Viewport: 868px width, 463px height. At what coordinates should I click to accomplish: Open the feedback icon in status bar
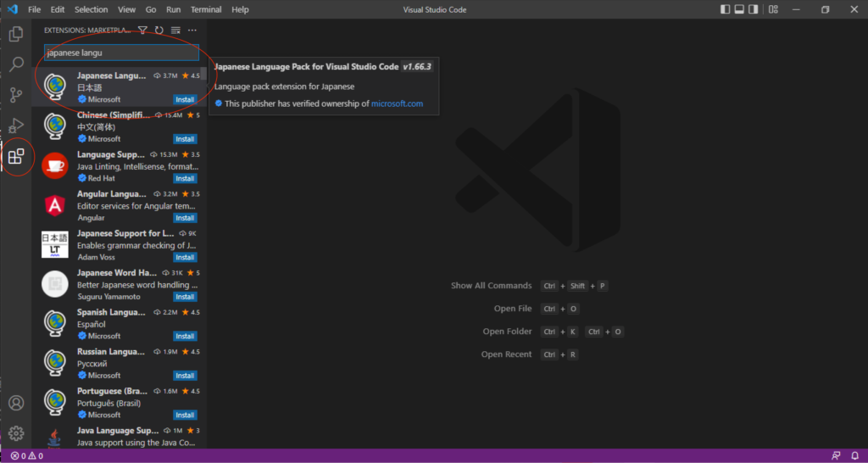coord(836,456)
